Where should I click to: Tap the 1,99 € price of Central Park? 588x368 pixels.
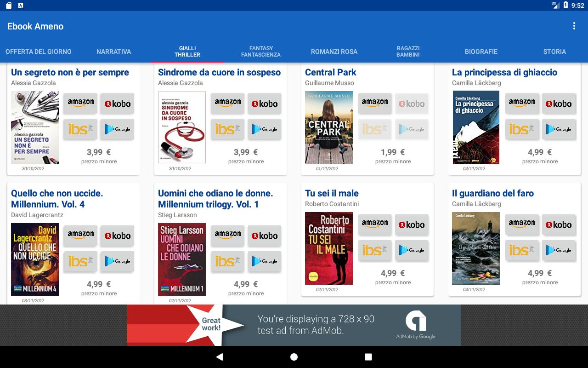[393, 152]
